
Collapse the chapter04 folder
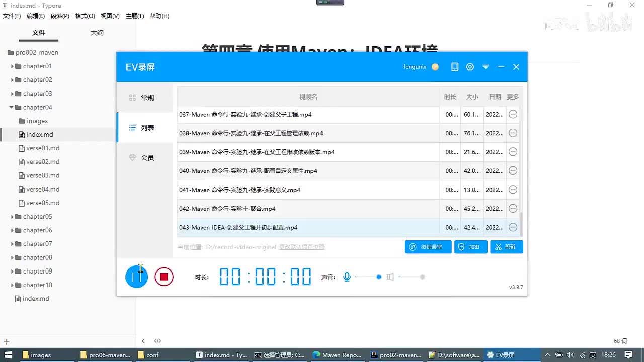[x=12, y=107]
